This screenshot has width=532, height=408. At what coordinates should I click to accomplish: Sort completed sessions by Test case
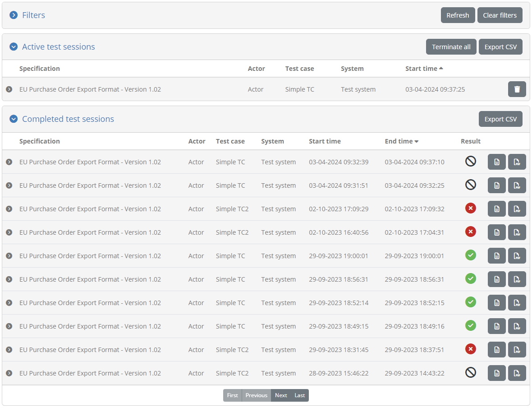click(230, 141)
